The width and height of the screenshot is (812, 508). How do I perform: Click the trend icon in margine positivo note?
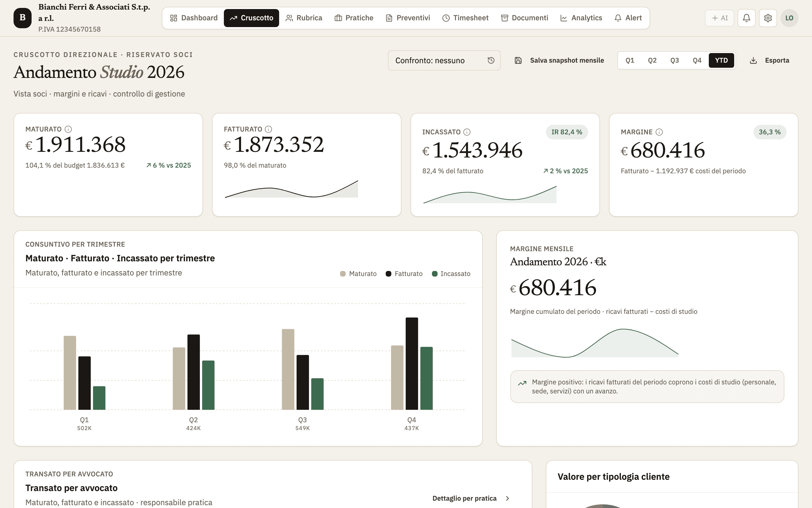[522, 383]
